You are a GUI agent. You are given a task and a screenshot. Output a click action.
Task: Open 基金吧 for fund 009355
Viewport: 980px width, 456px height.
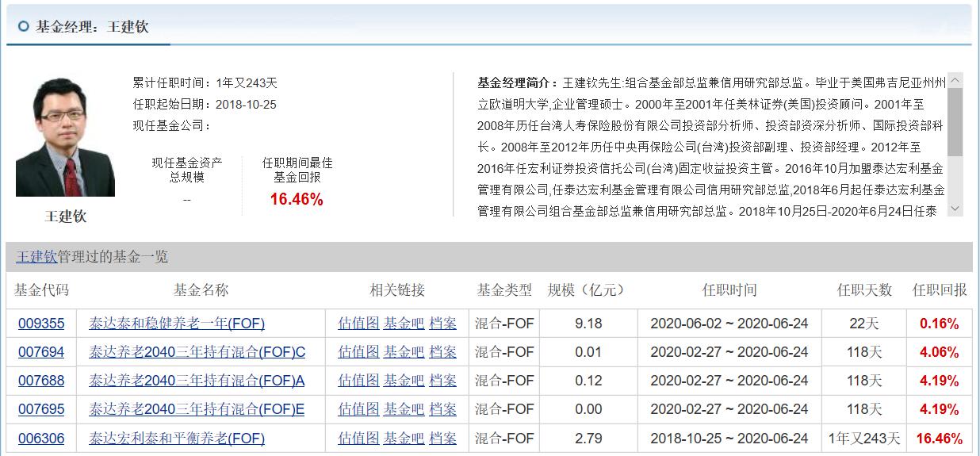coord(404,324)
